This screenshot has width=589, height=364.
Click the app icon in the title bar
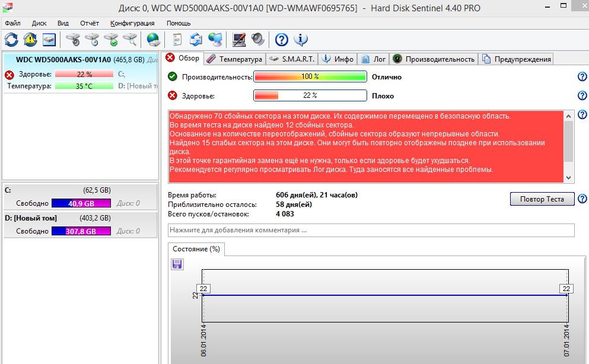8,7
